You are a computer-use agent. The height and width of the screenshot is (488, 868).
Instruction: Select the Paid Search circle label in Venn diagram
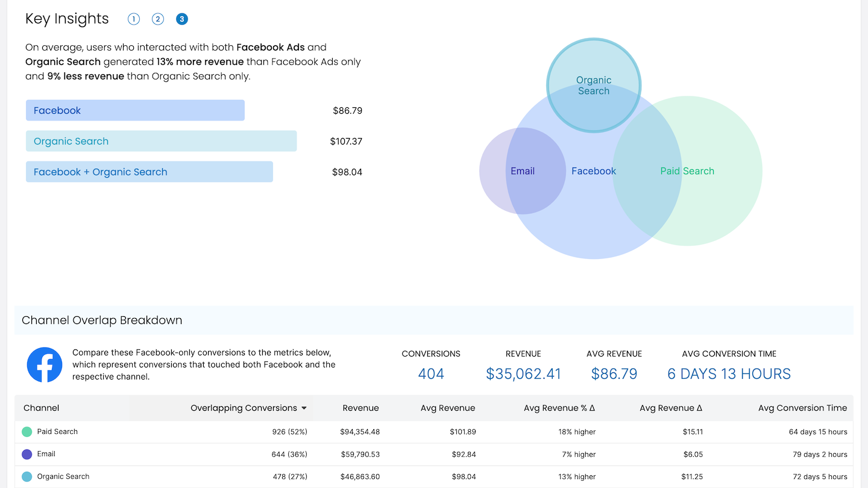pos(687,171)
